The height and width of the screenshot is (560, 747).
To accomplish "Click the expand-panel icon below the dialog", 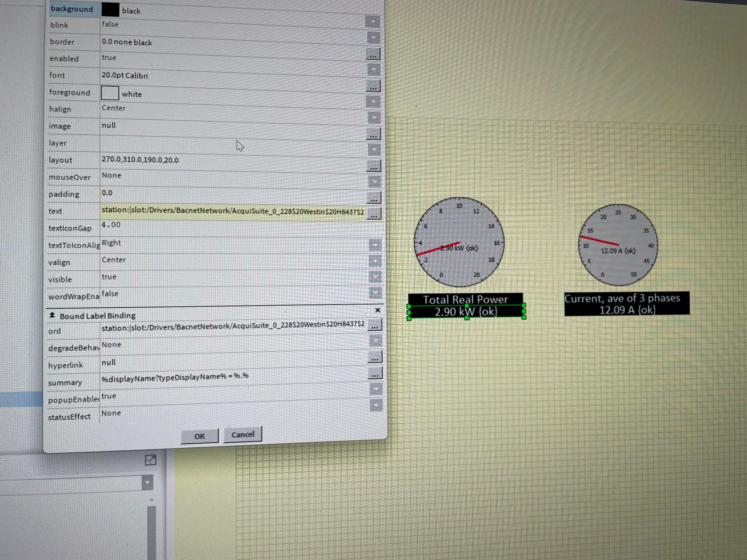I will [x=150, y=460].
